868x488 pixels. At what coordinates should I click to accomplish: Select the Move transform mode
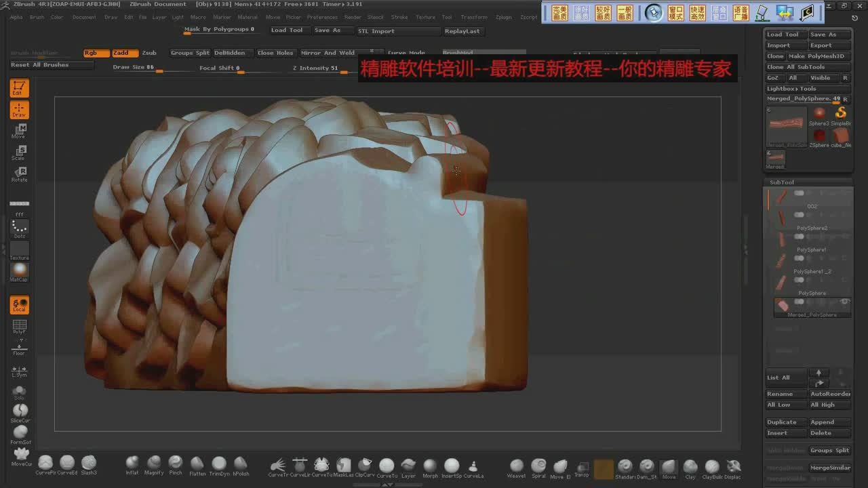tap(19, 131)
